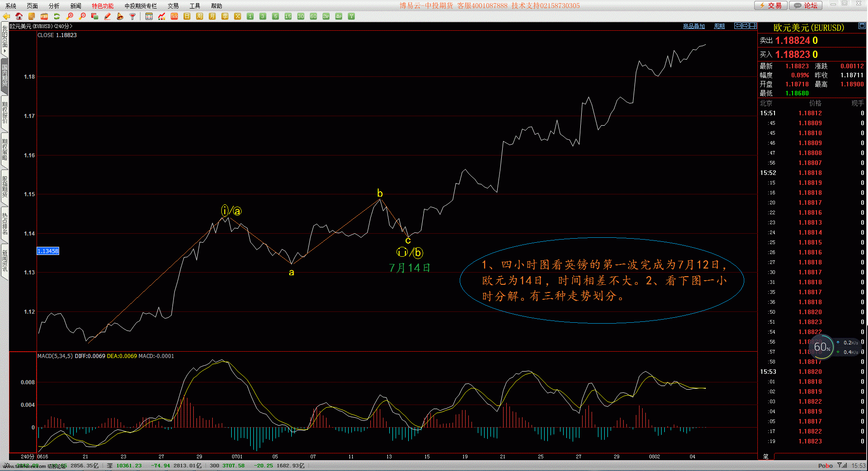Select the 期权报价 side tab
Image resolution: width=868 pixels, height=471 pixels.
(x=5, y=113)
